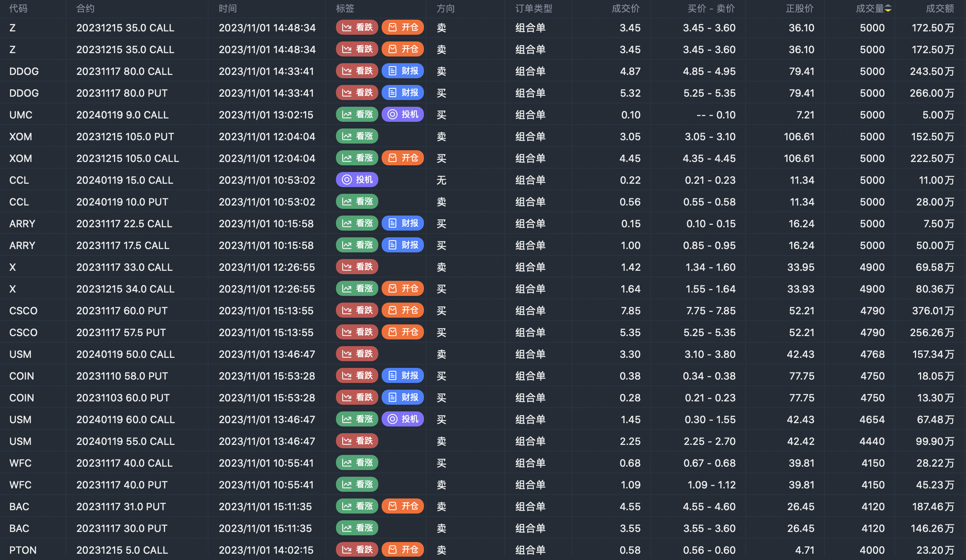Click bid-ask value -- - 0.10
The image size is (966, 560).
tap(716, 115)
